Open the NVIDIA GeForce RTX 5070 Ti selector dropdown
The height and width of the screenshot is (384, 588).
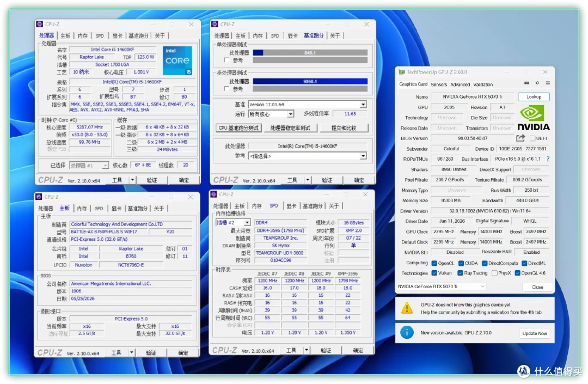point(442,287)
